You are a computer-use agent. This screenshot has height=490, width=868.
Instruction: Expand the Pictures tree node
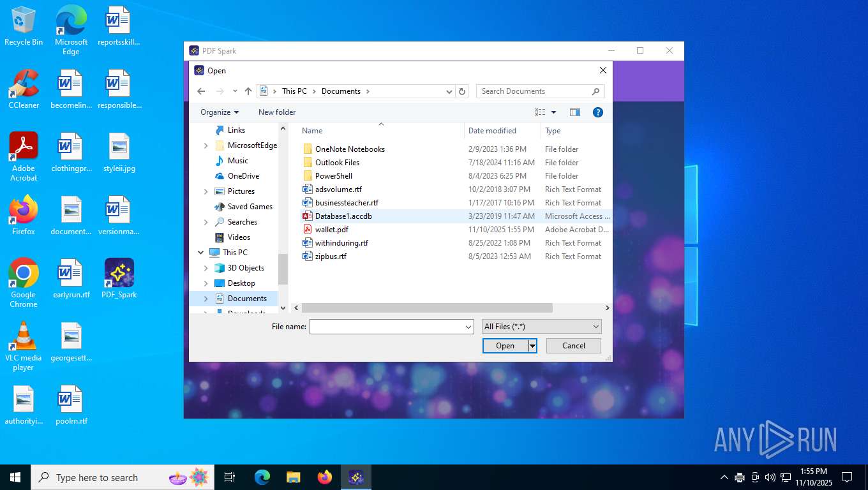206,191
